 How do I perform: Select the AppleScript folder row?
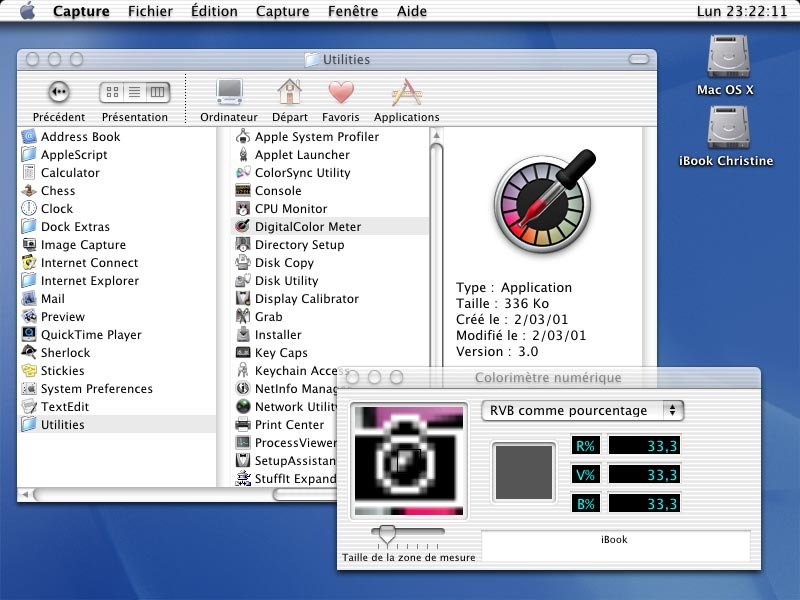pyautogui.click(x=117, y=155)
